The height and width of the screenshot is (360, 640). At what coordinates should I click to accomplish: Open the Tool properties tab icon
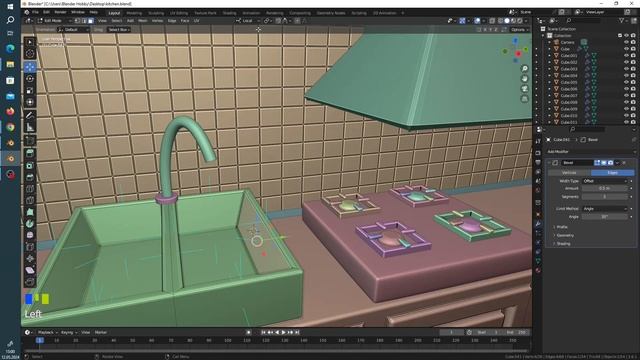click(538, 141)
